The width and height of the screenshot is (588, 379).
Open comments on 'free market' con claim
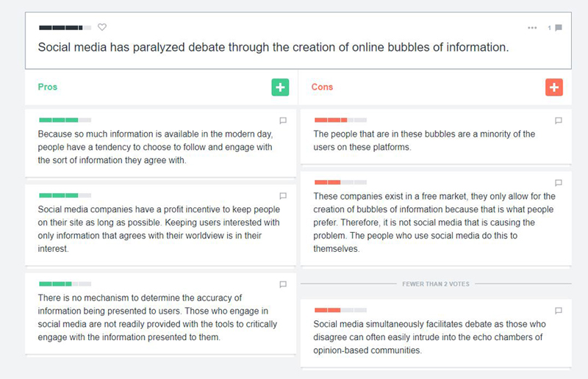pyautogui.click(x=558, y=183)
